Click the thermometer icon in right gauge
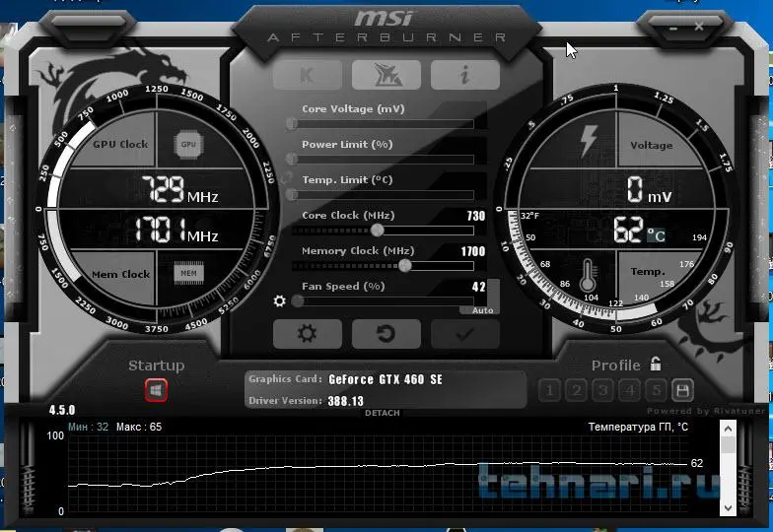 pyautogui.click(x=588, y=276)
